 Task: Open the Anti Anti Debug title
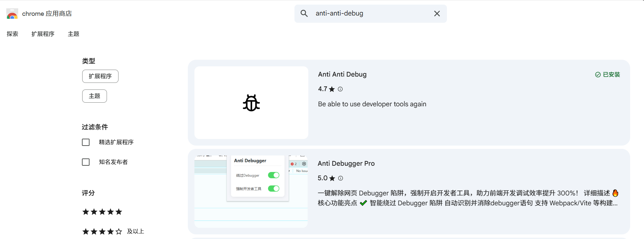(x=342, y=74)
